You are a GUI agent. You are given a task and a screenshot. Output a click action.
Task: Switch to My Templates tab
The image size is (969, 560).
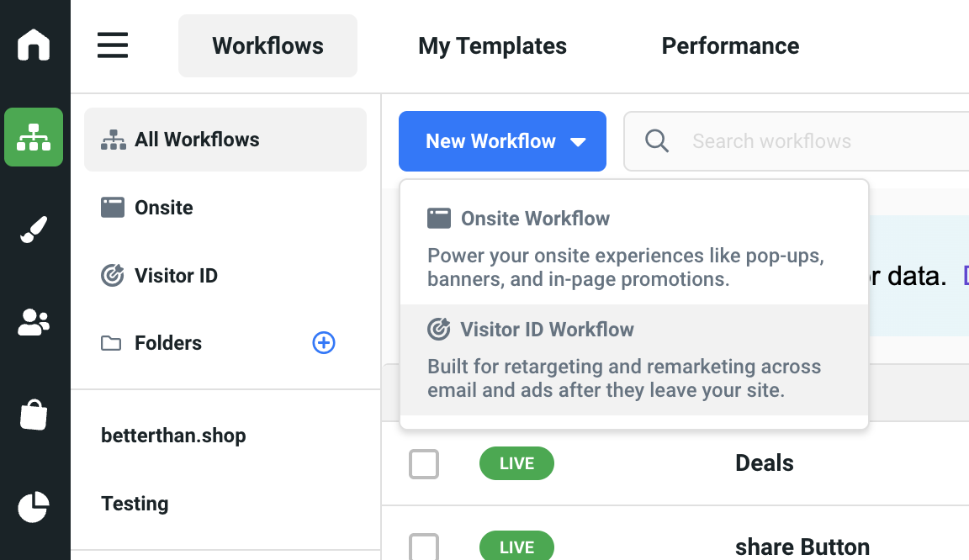point(492,45)
